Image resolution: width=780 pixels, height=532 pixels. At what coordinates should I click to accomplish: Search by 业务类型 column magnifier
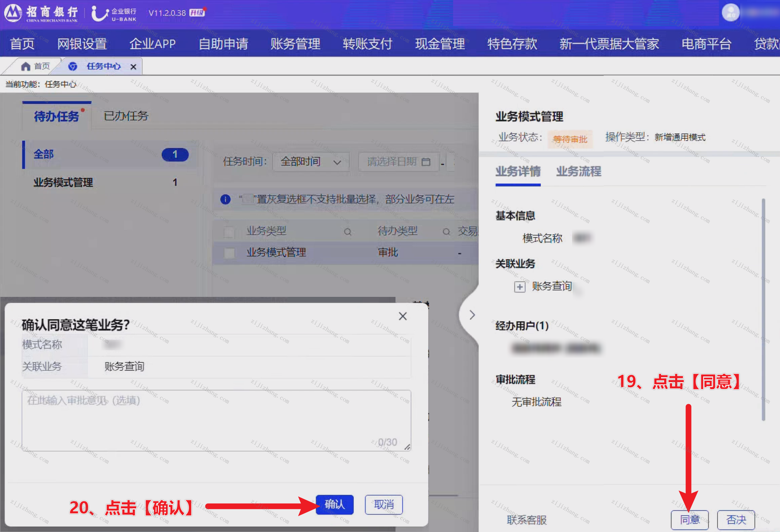click(348, 231)
